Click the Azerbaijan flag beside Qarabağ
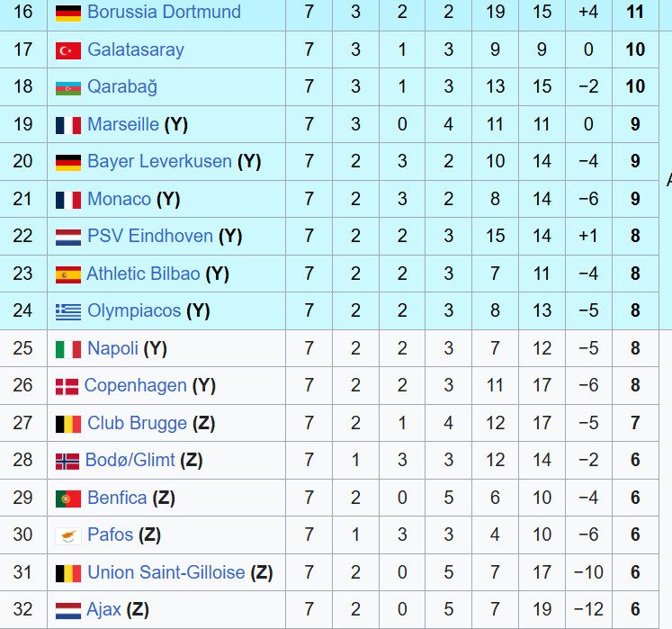 pyautogui.click(x=67, y=87)
